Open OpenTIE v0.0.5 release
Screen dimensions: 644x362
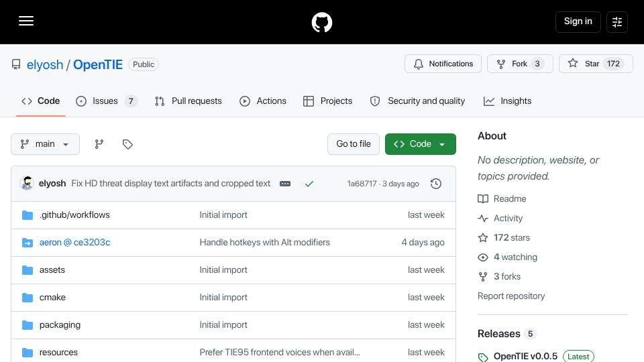pos(525,356)
